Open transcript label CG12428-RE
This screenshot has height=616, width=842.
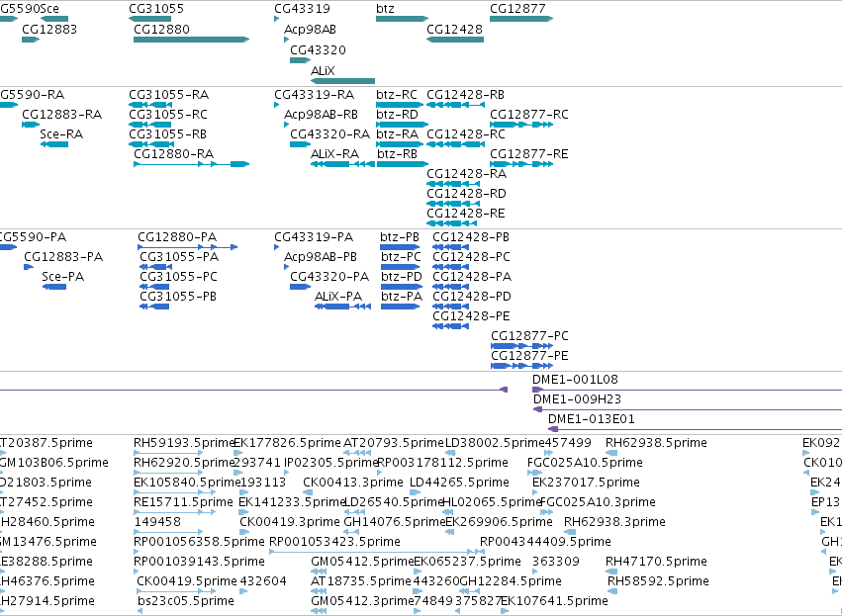[x=466, y=213]
